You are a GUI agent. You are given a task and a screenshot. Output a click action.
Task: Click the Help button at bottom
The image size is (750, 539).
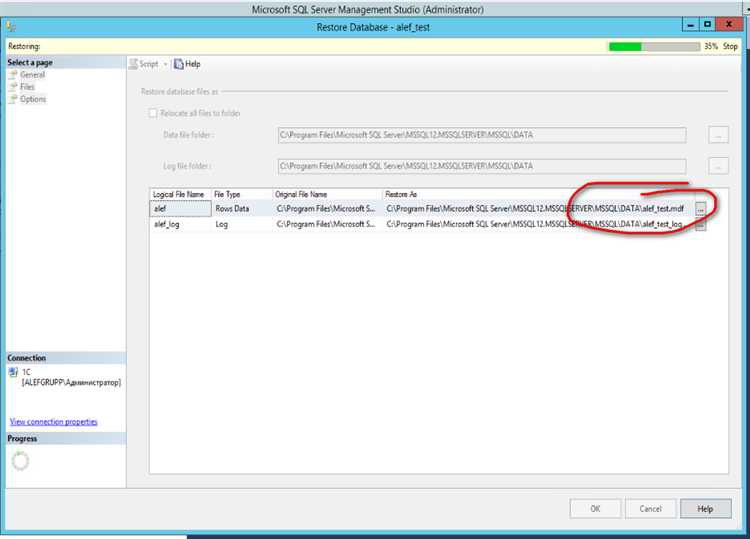706,509
